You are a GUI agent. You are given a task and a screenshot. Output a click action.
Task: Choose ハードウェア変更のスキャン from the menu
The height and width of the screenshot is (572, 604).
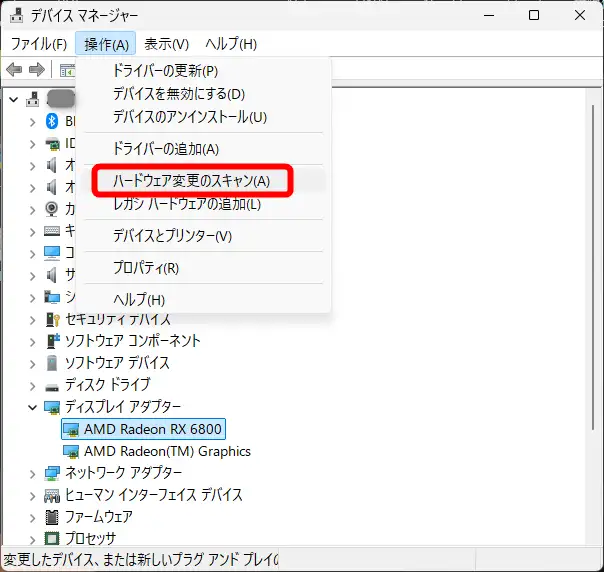[x=191, y=181]
